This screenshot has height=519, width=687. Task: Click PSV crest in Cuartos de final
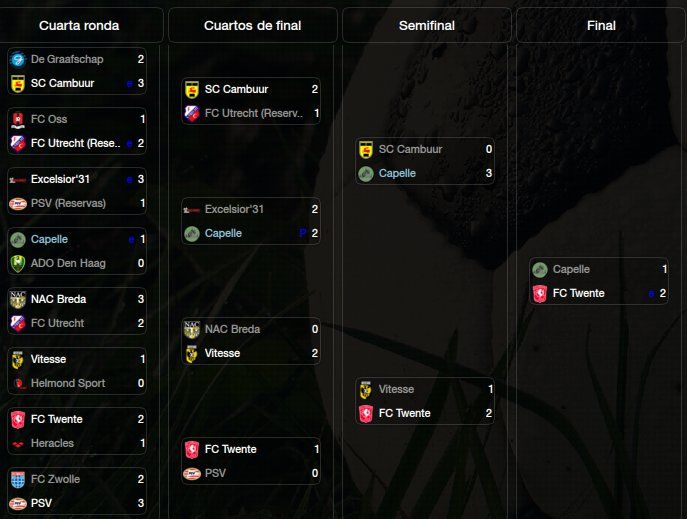point(192,473)
